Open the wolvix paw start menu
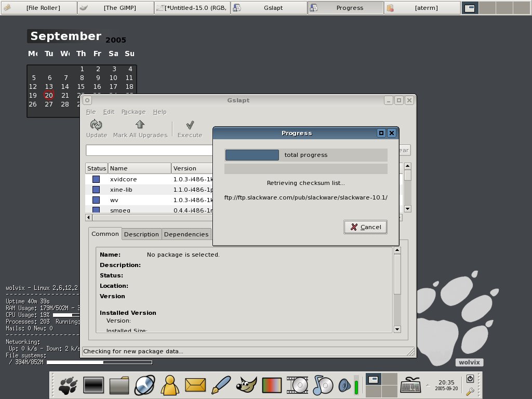 point(68,385)
